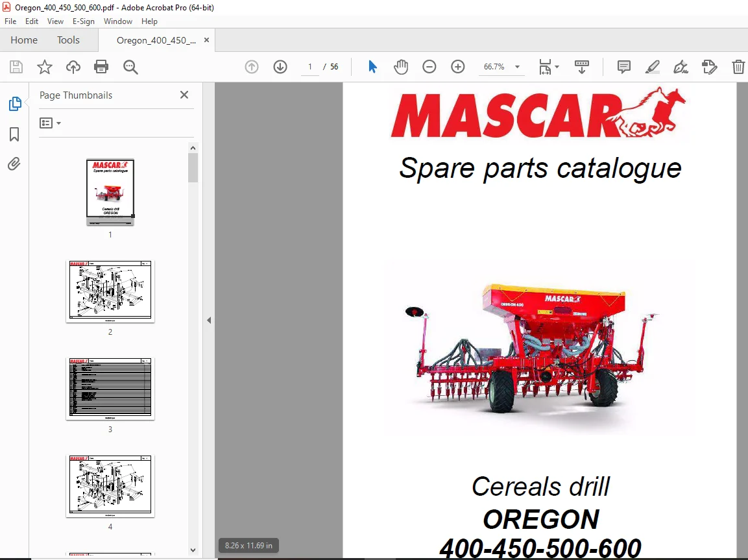Select the Highlight text pen tool
This screenshot has height=560, width=748.
pyautogui.click(x=652, y=67)
